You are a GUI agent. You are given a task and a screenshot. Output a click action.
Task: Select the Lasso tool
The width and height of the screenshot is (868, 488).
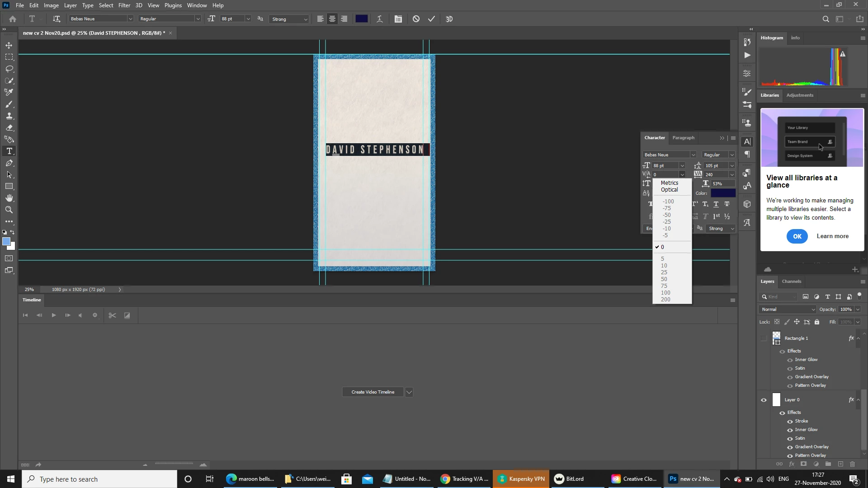tap(9, 69)
